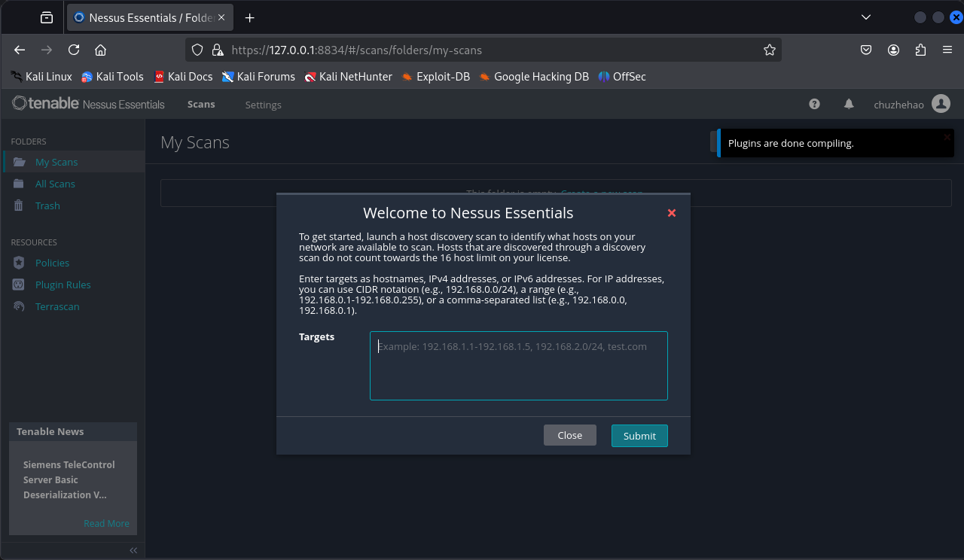Open notifications bell icon
The height and width of the screenshot is (560, 964).
click(x=849, y=105)
